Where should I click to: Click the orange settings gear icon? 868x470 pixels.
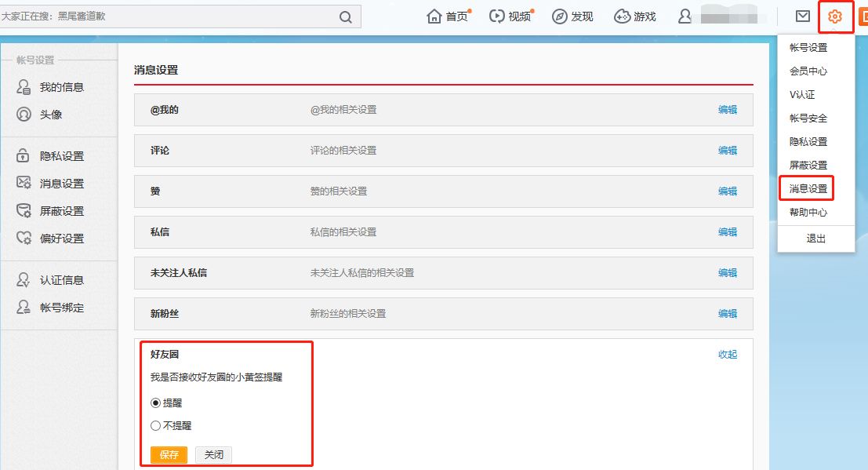point(835,16)
